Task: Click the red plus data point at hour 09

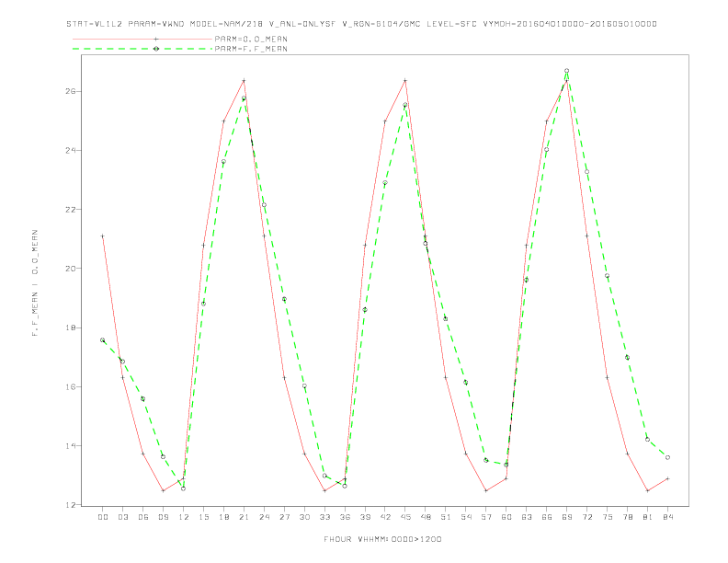Action: 163,490
